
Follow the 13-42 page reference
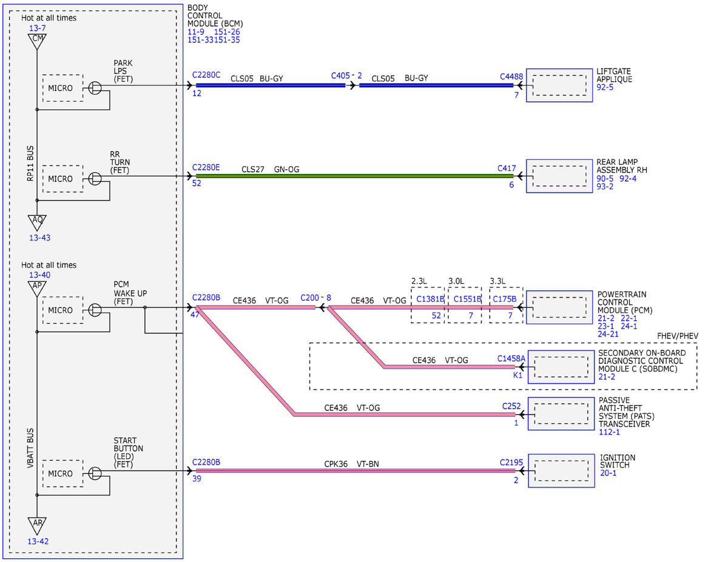(39, 541)
